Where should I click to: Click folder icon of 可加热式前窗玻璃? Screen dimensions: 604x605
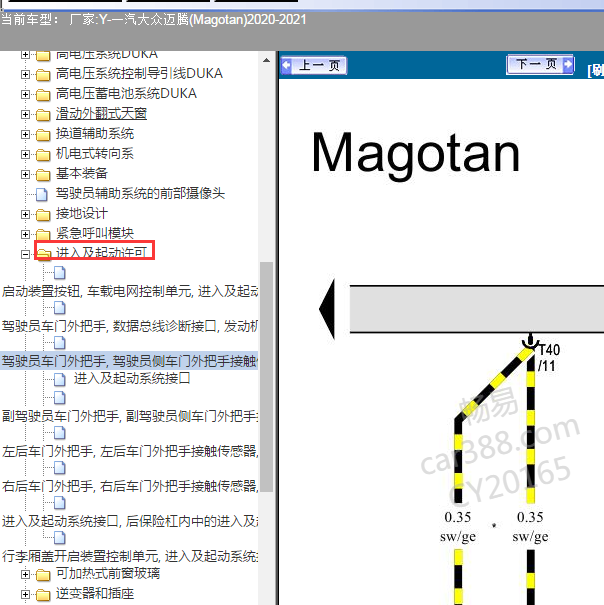click(x=43, y=575)
